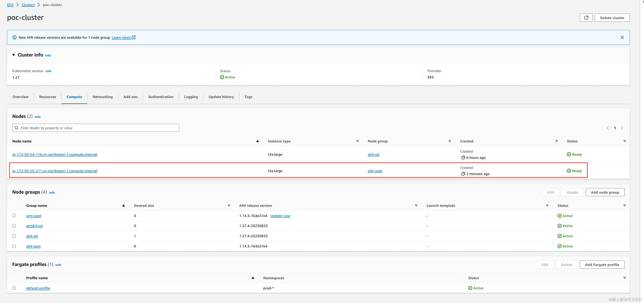The width and height of the screenshot is (644, 303).
Task: Select the arm64-od node group radio
Action: (x=14, y=226)
